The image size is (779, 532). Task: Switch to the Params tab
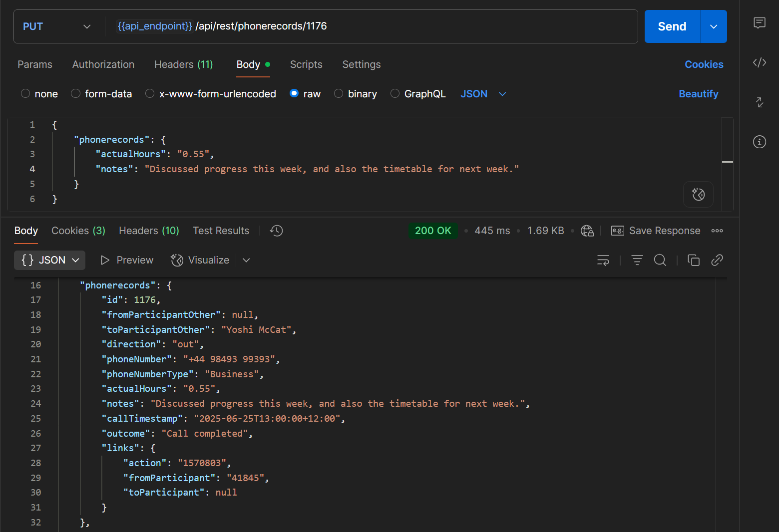point(35,64)
